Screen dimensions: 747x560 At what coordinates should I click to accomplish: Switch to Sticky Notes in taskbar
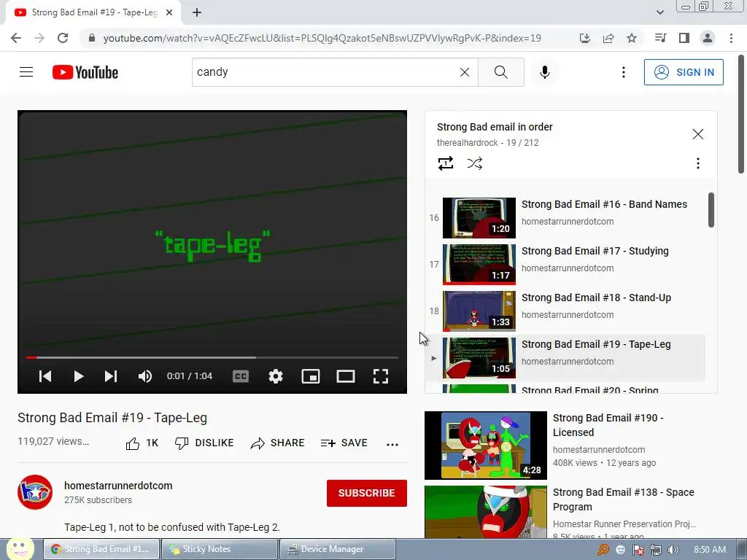(x=219, y=549)
